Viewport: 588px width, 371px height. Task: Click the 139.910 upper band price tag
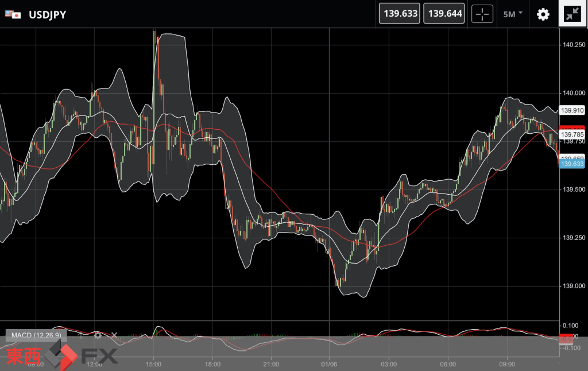pyautogui.click(x=572, y=110)
